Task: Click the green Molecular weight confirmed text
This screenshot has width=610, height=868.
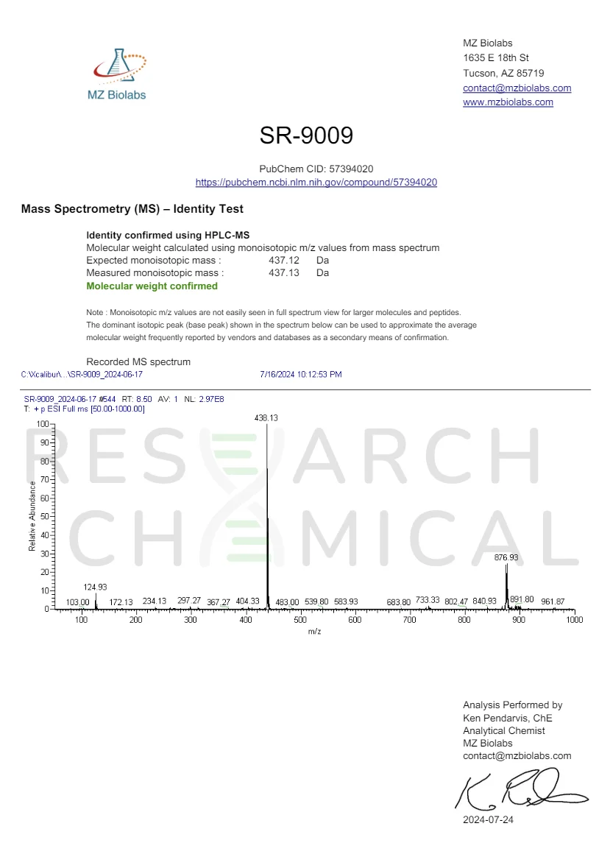Action: pyautogui.click(x=152, y=286)
